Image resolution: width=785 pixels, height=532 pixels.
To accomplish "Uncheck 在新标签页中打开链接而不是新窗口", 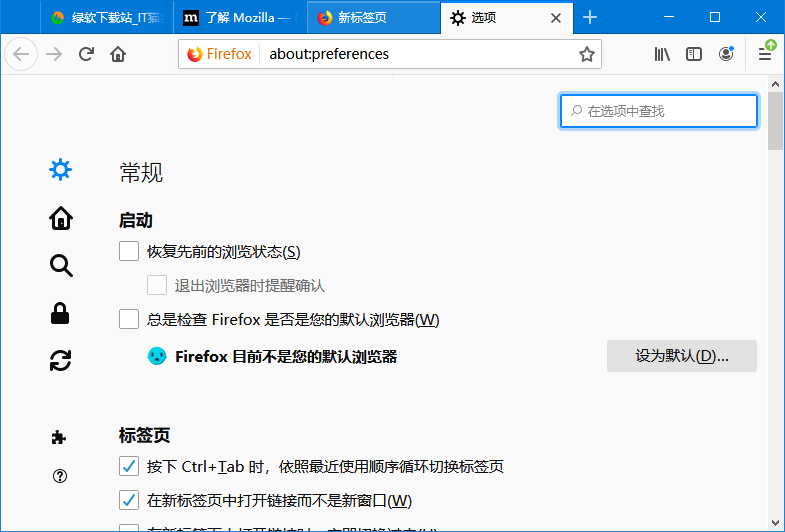I will tap(129, 500).
